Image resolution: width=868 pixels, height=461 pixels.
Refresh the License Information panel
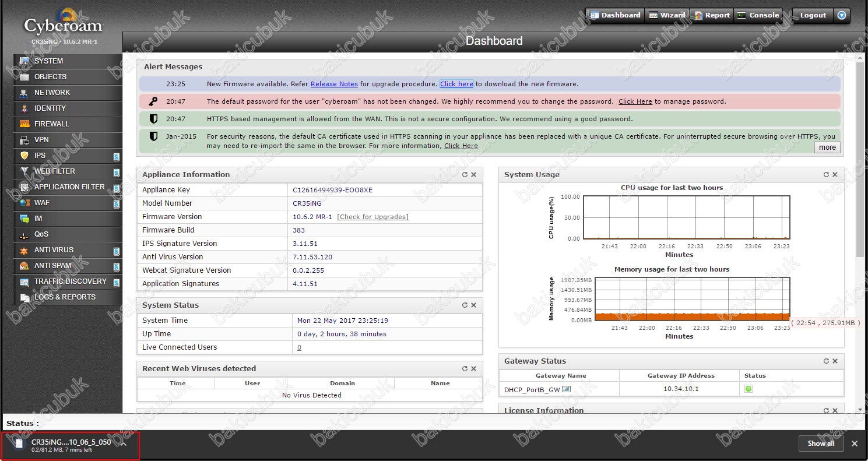pos(826,410)
